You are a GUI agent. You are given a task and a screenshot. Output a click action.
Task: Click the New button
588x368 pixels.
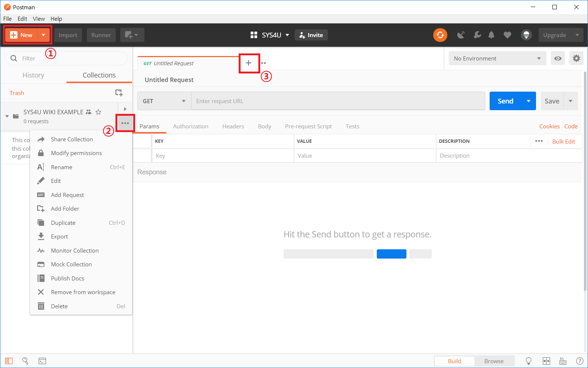point(22,35)
